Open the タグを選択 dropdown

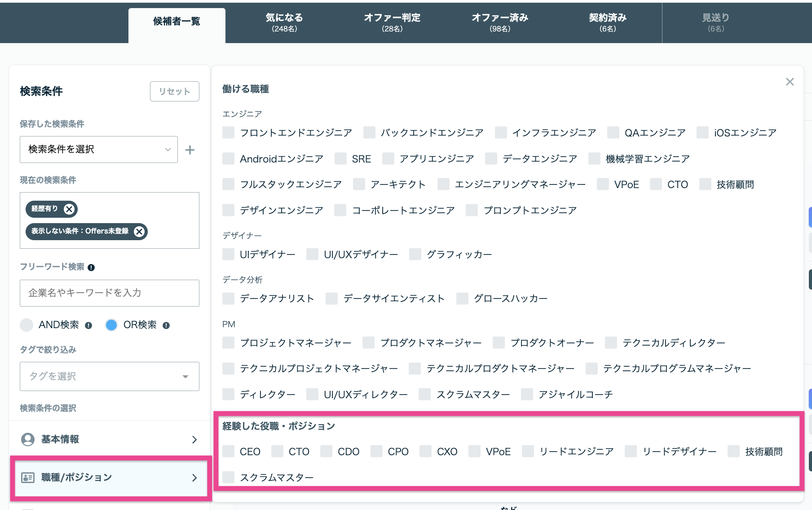click(110, 376)
